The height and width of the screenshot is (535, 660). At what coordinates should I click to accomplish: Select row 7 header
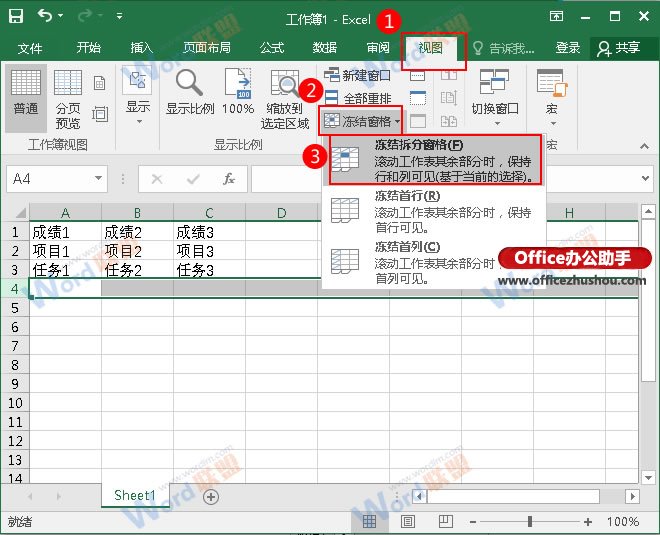click(x=15, y=346)
